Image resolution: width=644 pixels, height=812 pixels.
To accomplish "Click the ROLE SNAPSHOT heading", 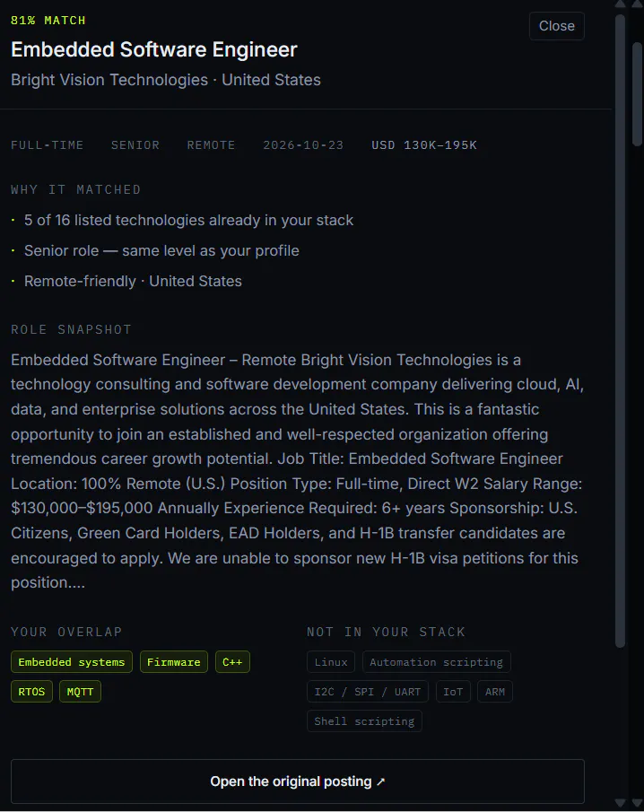I will [x=72, y=329].
